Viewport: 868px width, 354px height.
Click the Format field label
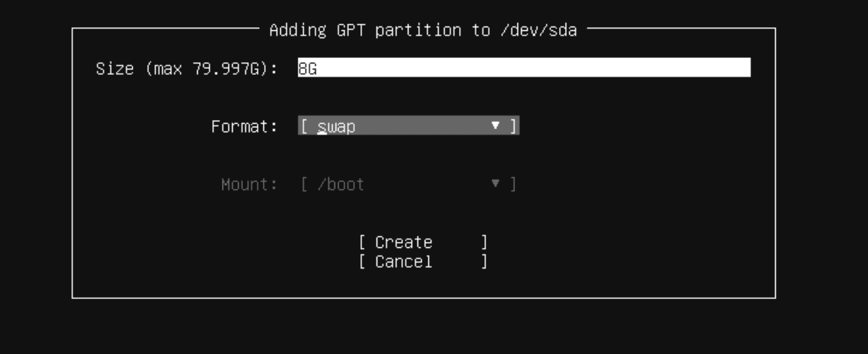click(244, 126)
